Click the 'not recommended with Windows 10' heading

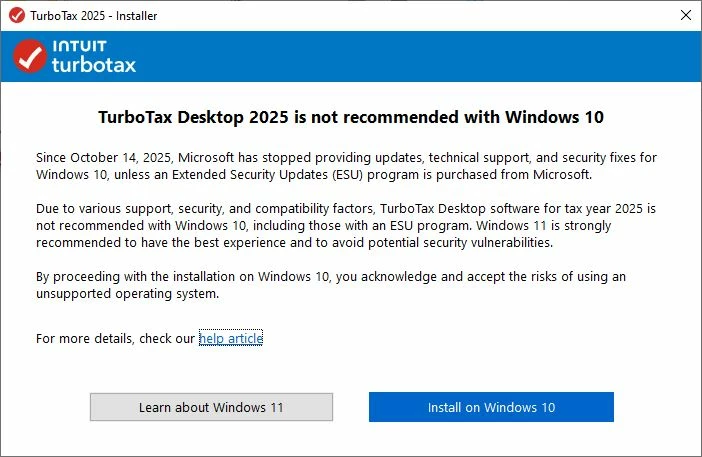(x=351, y=117)
